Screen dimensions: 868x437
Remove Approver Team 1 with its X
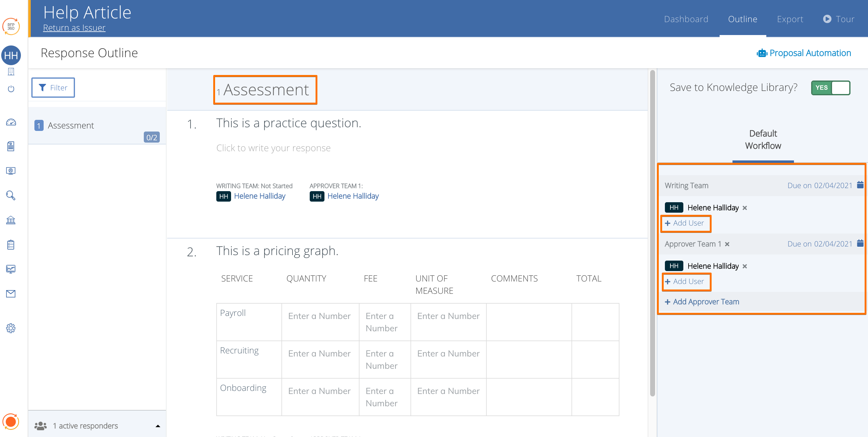727,244
